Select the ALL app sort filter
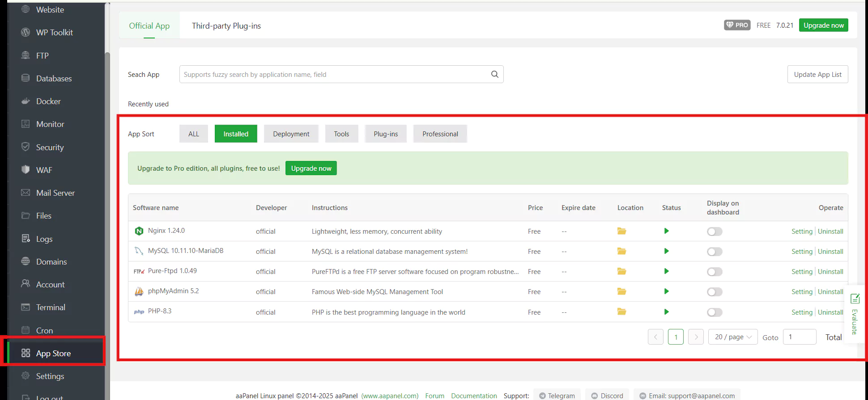The width and height of the screenshot is (868, 400). pyautogui.click(x=193, y=134)
